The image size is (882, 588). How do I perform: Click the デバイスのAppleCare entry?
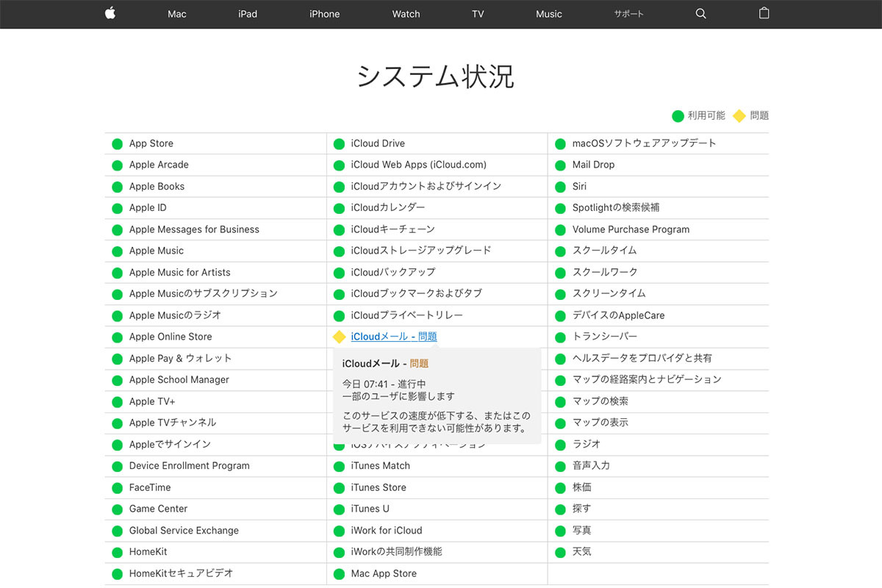click(619, 315)
